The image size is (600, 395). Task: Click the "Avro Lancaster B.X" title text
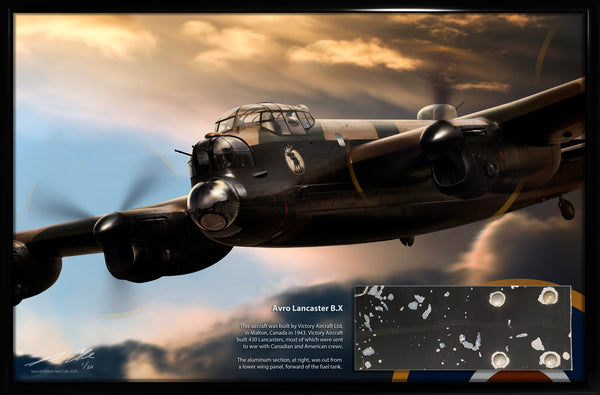(307, 308)
